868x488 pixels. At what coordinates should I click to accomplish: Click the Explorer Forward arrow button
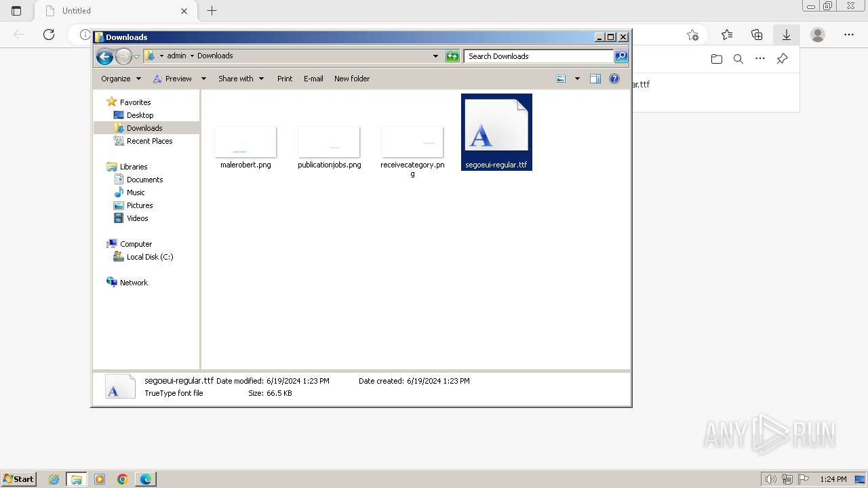pos(123,56)
